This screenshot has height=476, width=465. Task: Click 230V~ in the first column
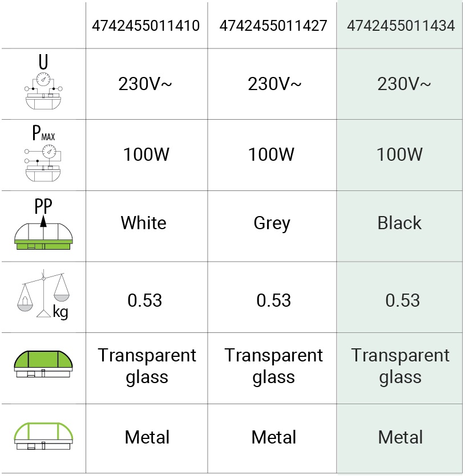tap(145, 84)
